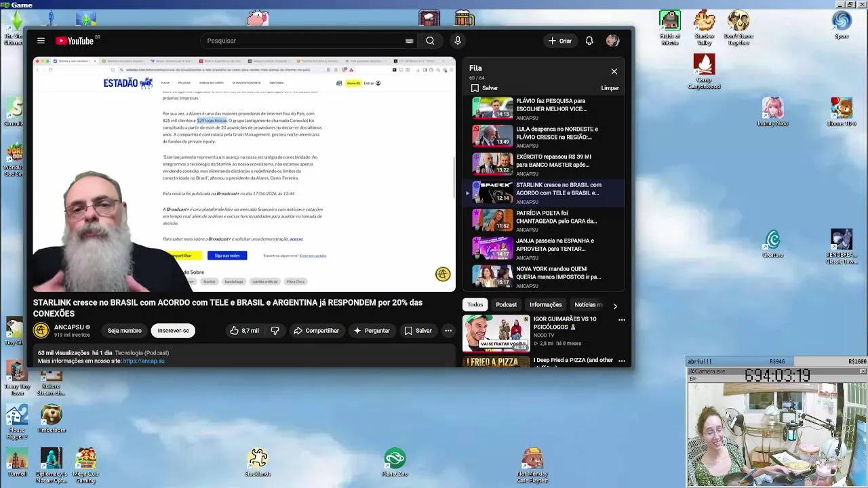Open the House Flipper 2 shortcut

(17, 423)
